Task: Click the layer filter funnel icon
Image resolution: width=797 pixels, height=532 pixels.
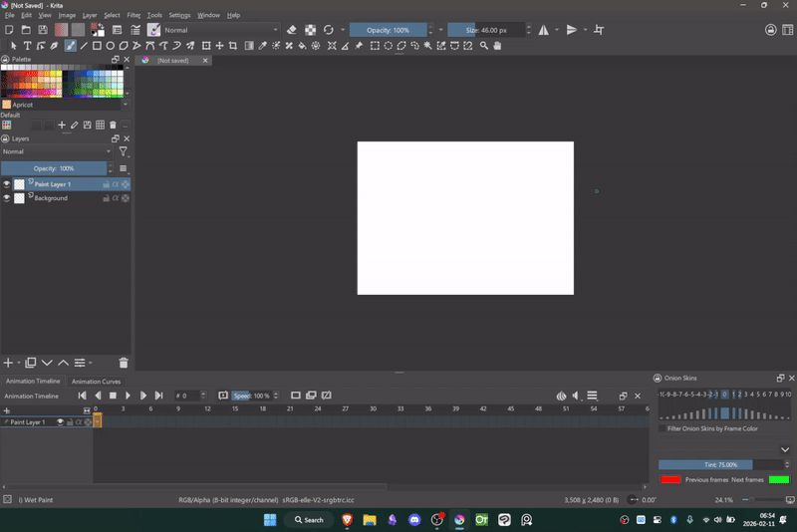Action: pyautogui.click(x=124, y=151)
